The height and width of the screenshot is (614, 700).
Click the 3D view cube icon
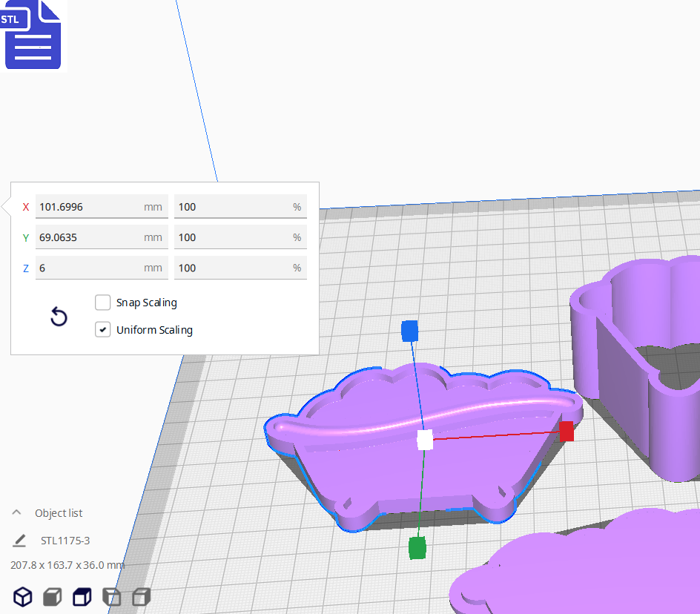pyautogui.click(x=23, y=596)
